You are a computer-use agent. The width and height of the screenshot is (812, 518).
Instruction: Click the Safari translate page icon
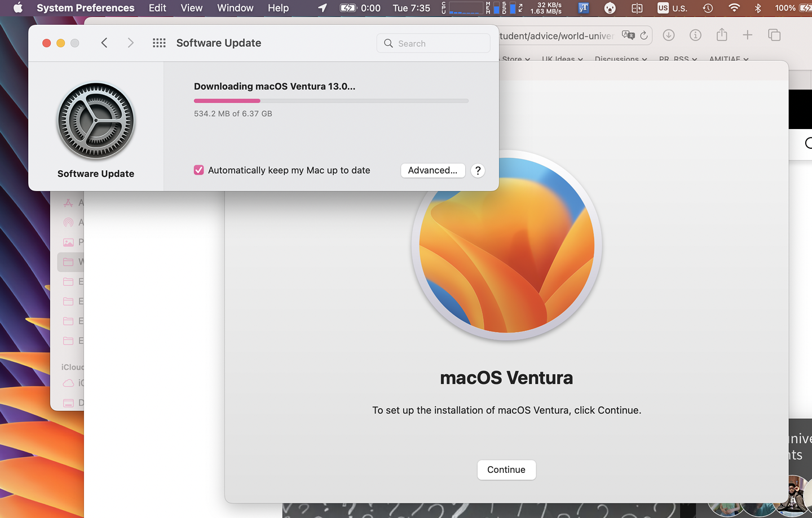(x=628, y=35)
